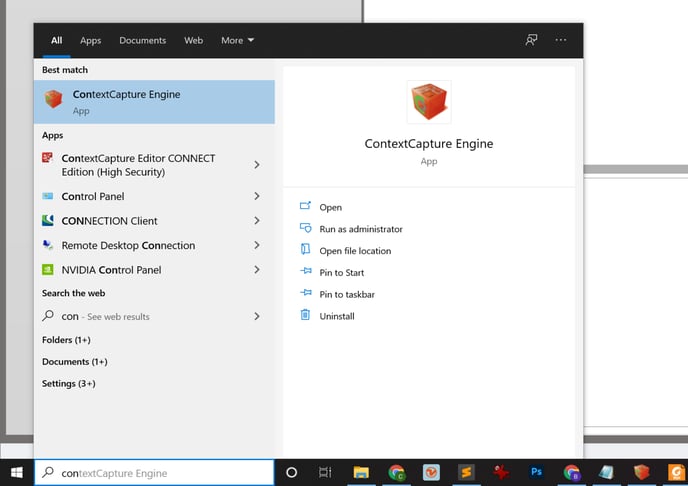Click the Windows Start button
The width and height of the screenshot is (688, 486).
pos(17,472)
